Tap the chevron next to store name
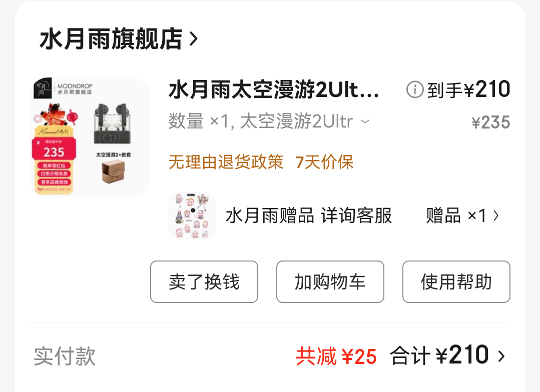540x392 pixels. [x=194, y=39]
